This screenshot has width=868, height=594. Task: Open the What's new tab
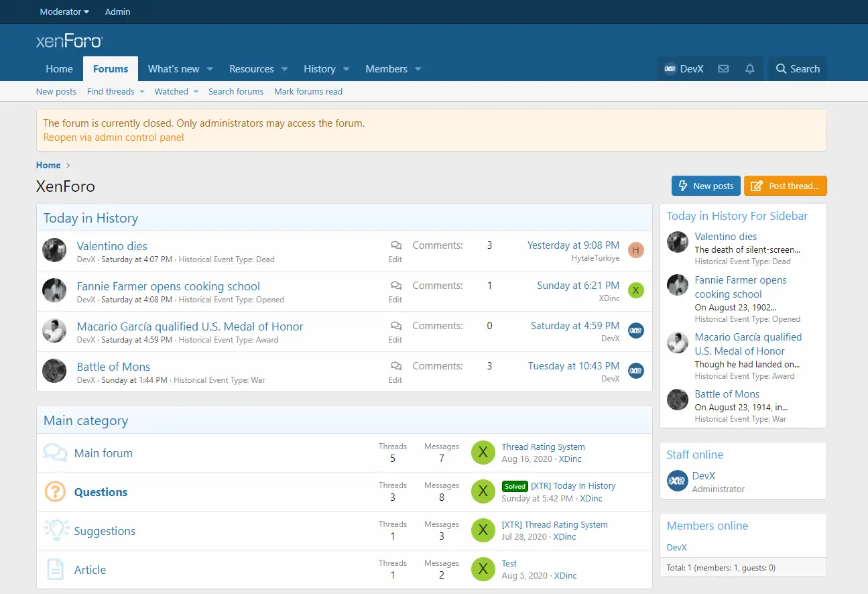click(x=174, y=69)
